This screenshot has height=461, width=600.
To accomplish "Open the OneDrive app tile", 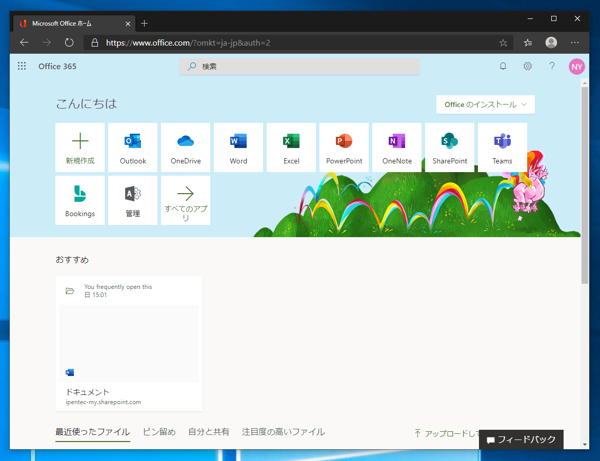I will 186,147.
